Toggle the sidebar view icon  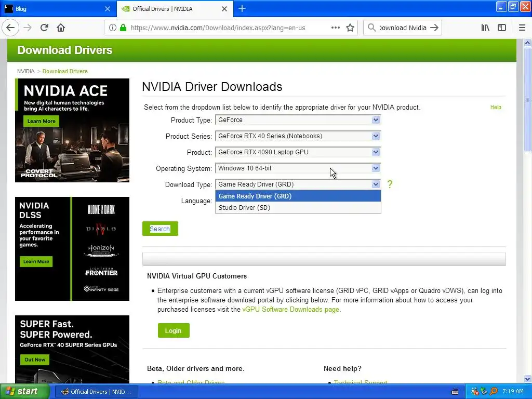[x=502, y=28]
